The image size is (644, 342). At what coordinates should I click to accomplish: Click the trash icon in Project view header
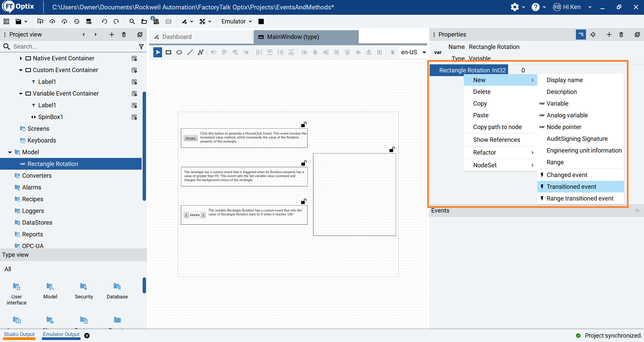tap(124, 35)
